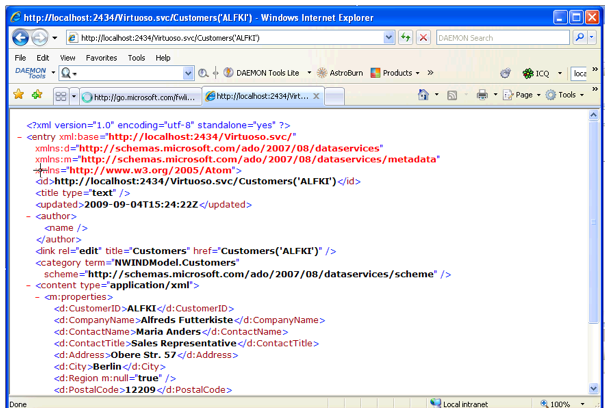Click the updated timestamp 2009-09-04T15:24:22Z
613x420 pixels.
[x=141, y=205]
